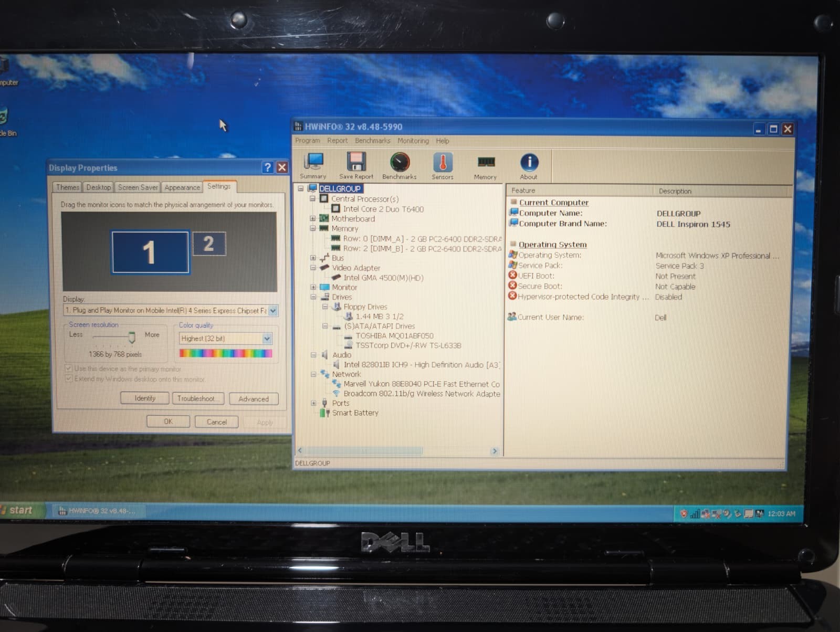The width and height of the screenshot is (840, 632).
Task: Collapse the Network branch
Action: coord(313,374)
